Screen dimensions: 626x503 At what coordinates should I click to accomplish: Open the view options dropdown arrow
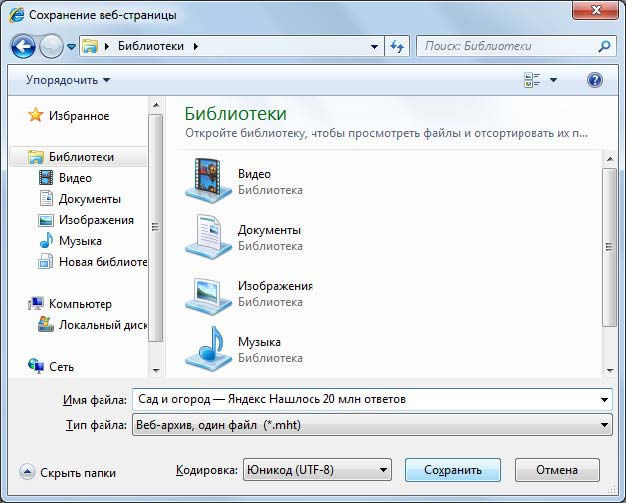pyautogui.click(x=553, y=80)
